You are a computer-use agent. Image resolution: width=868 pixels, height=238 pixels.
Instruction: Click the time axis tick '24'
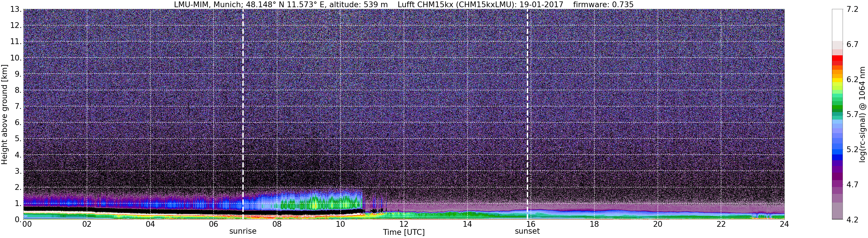click(784, 224)
